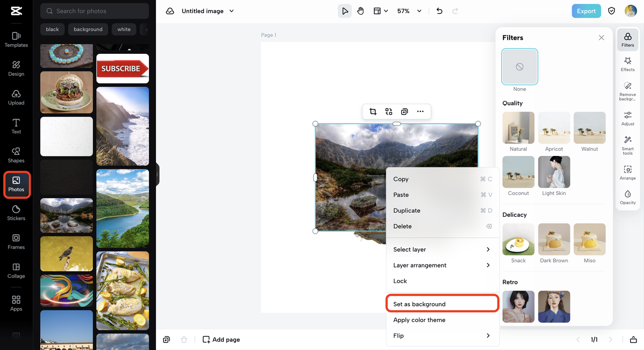The width and height of the screenshot is (644, 350).
Task: Select the hand pan tool
Action: click(x=360, y=11)
